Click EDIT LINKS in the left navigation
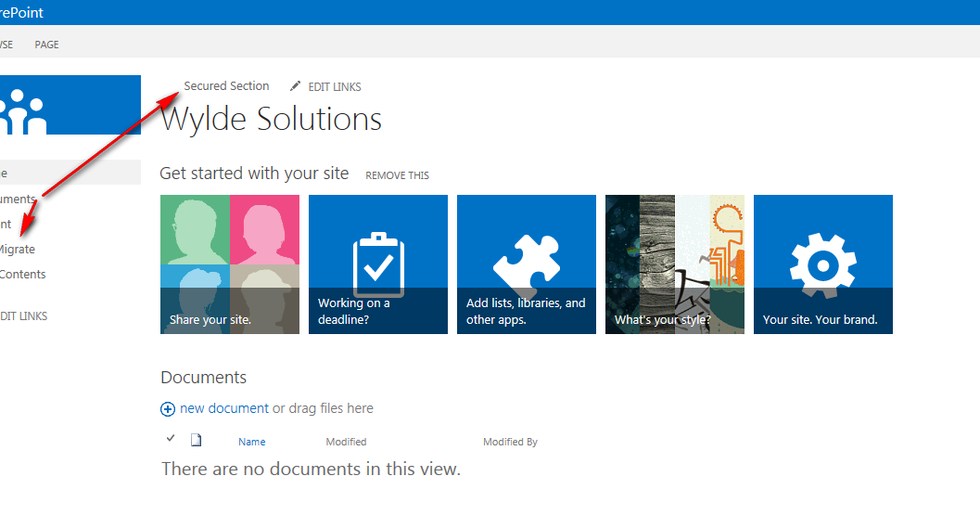This screenshot has width=980, height=515. click(x=24, y=316)
